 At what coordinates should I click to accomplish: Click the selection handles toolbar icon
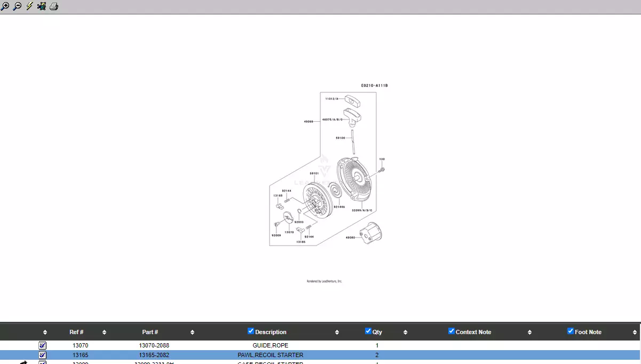click(x=42, y=6)
